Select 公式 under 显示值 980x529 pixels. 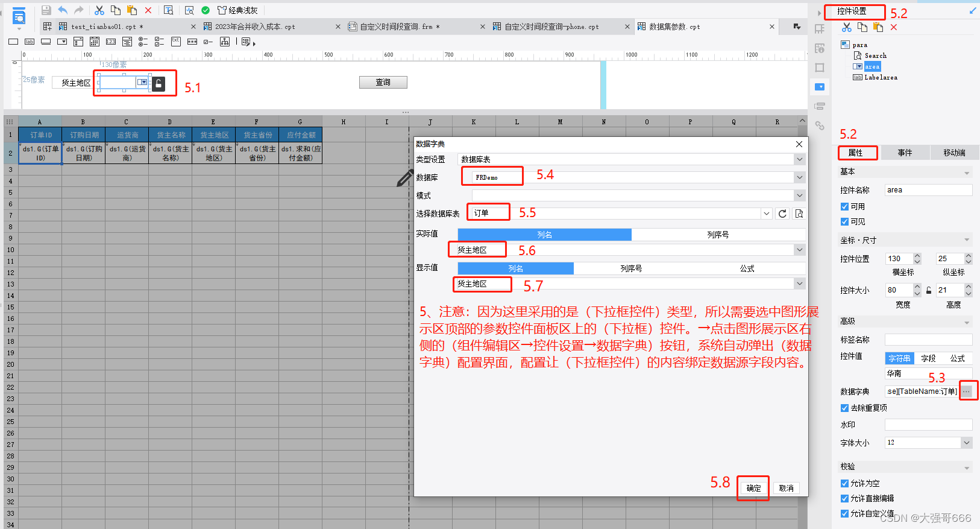tap(747, 268)
